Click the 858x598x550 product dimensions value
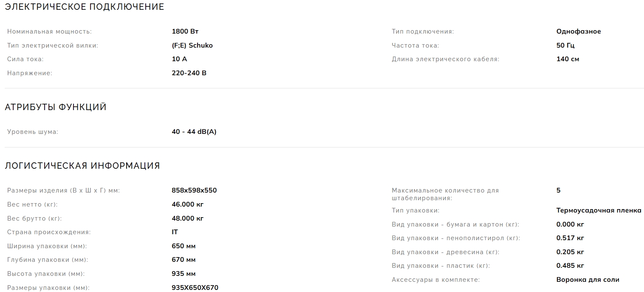Screen dimensions: 644x292 194,190
